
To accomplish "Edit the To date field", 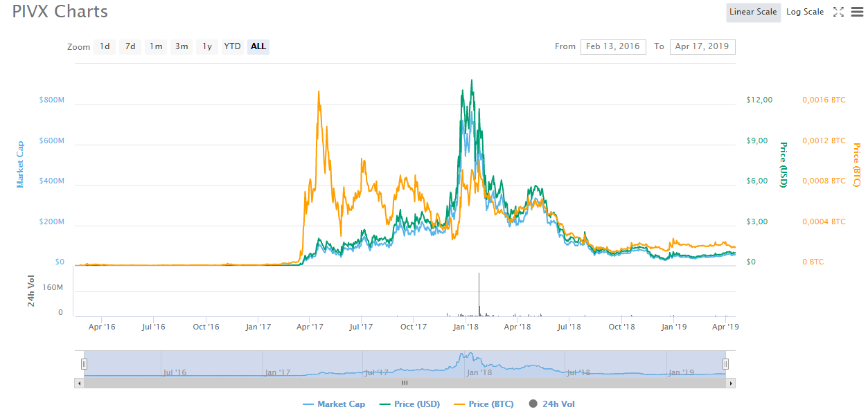I will point(702,46).
